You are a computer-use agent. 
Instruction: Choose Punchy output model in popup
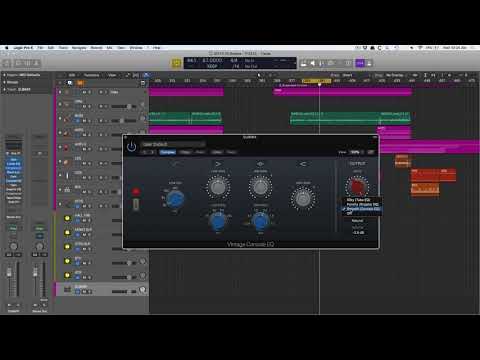pyautogui.click(x=362, y=204)
